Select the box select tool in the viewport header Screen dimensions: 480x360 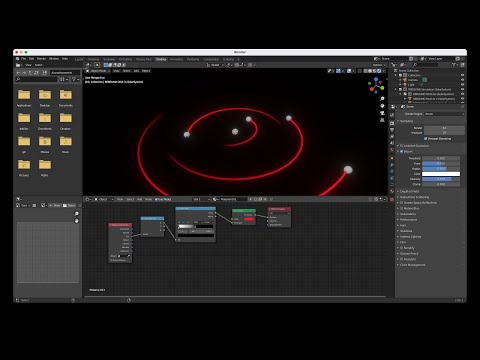click(x=97, y=65)
